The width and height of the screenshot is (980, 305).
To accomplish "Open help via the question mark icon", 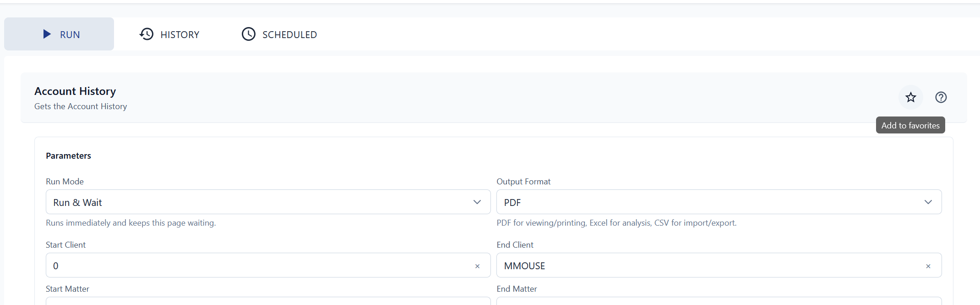I will (941, 97).
